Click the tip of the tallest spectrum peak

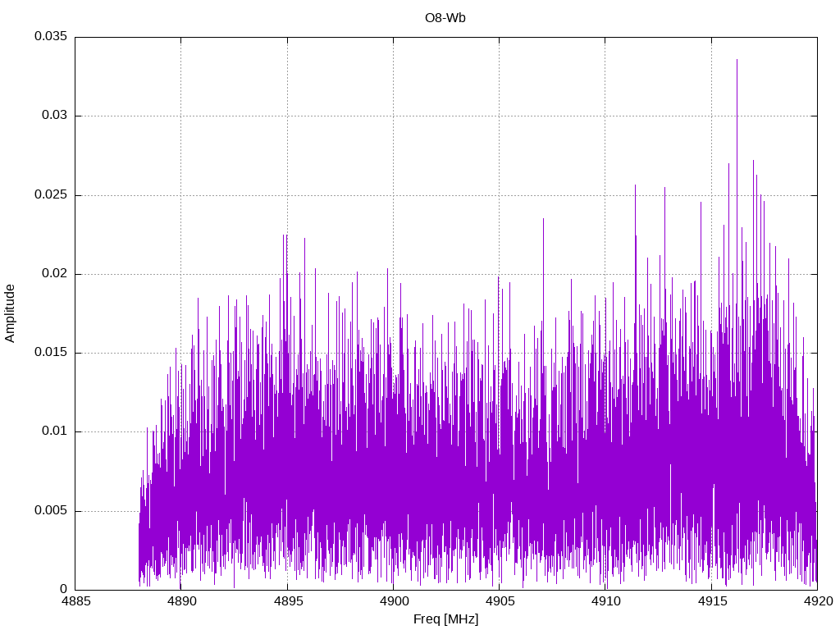point(737,60)
